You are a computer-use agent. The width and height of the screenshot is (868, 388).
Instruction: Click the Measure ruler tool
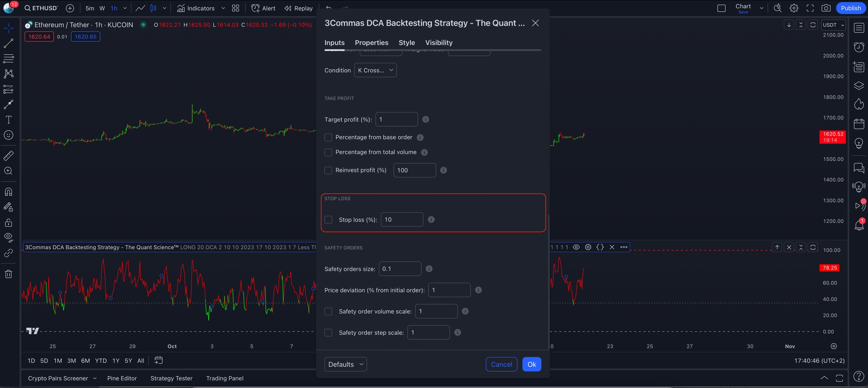pos(8,155)
